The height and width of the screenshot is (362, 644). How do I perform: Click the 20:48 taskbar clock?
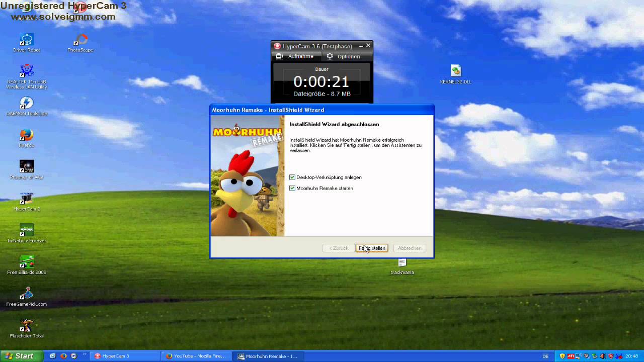(631, 356)
